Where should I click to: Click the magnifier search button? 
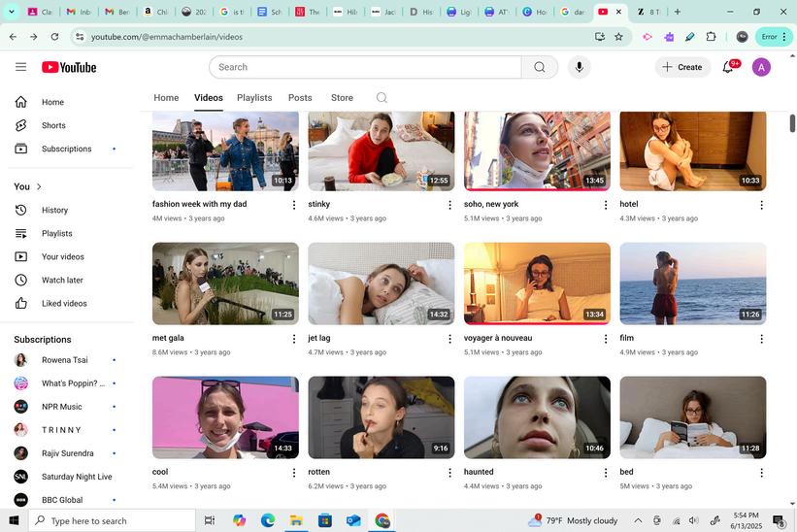click(x=539, y=67)
